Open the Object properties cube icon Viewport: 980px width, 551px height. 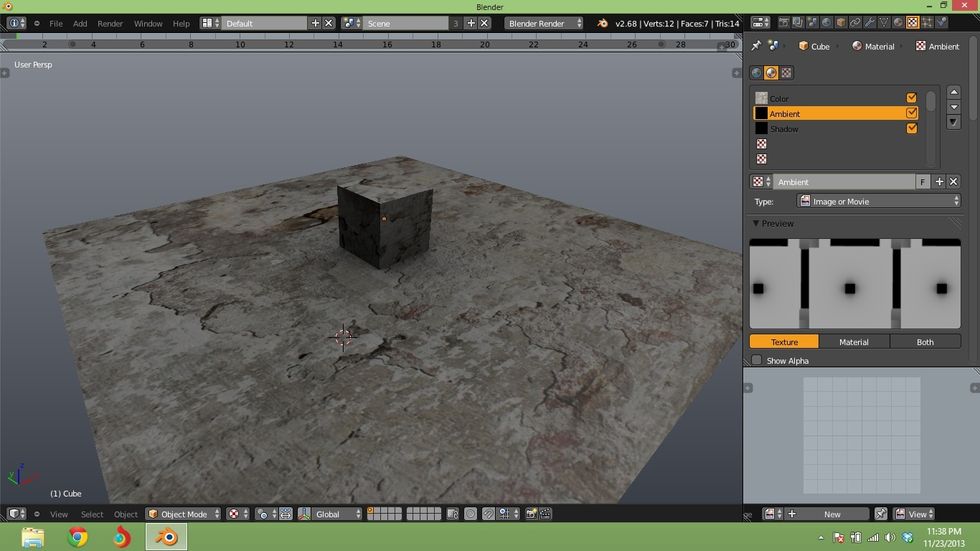tap(841, 22)
